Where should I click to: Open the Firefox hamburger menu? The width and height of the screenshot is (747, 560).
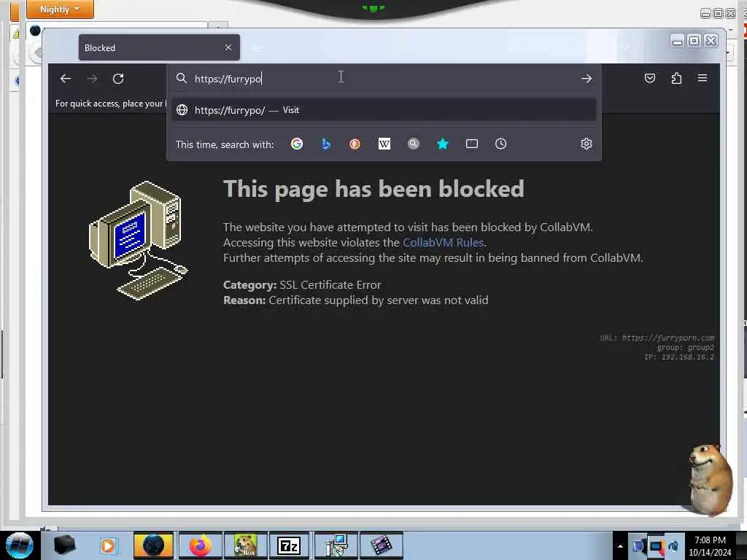tap(703, 77)
